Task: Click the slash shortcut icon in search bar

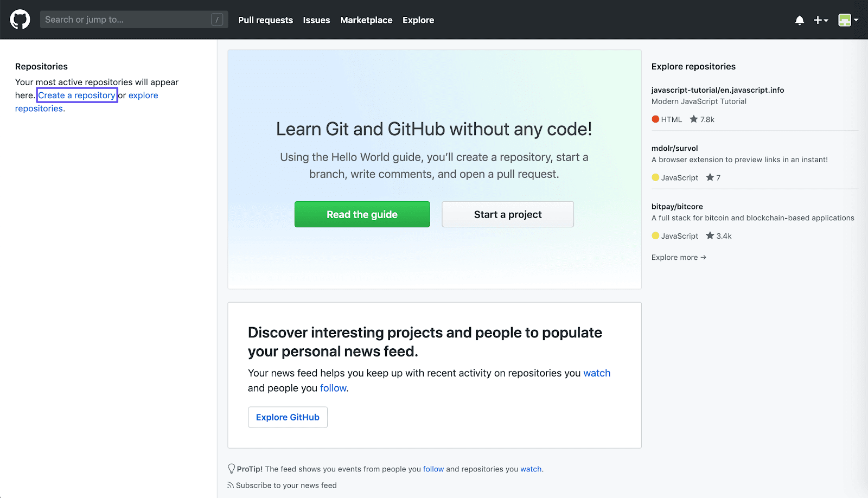Action: pyautogui.click(x=217, y=19)
